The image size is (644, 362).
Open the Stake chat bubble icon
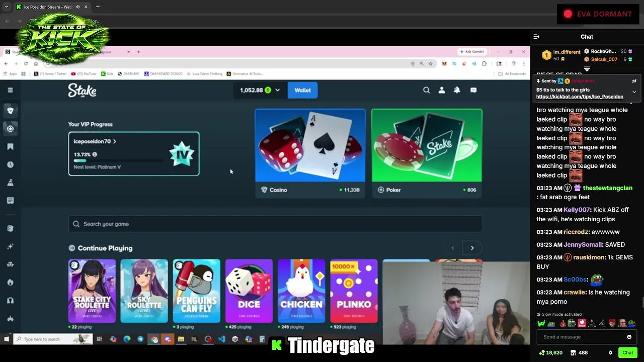[x=473, y=90]
